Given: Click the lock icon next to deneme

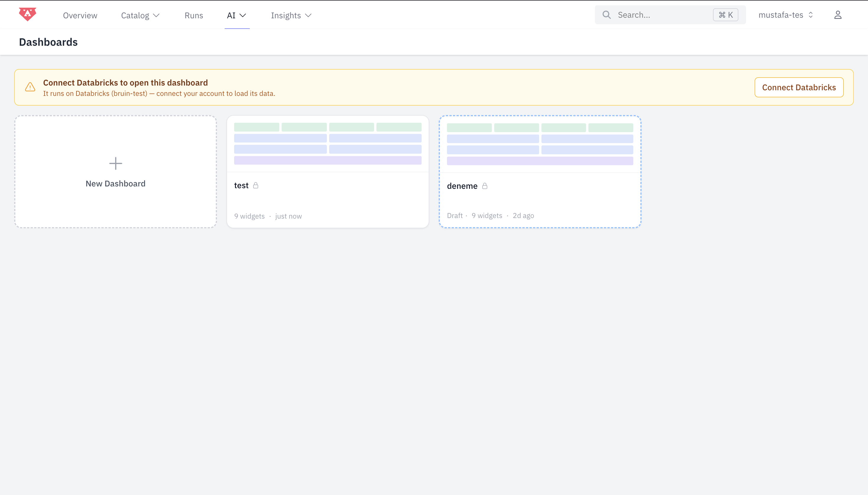Looking at the screenshot, I should tap(485, 186).
